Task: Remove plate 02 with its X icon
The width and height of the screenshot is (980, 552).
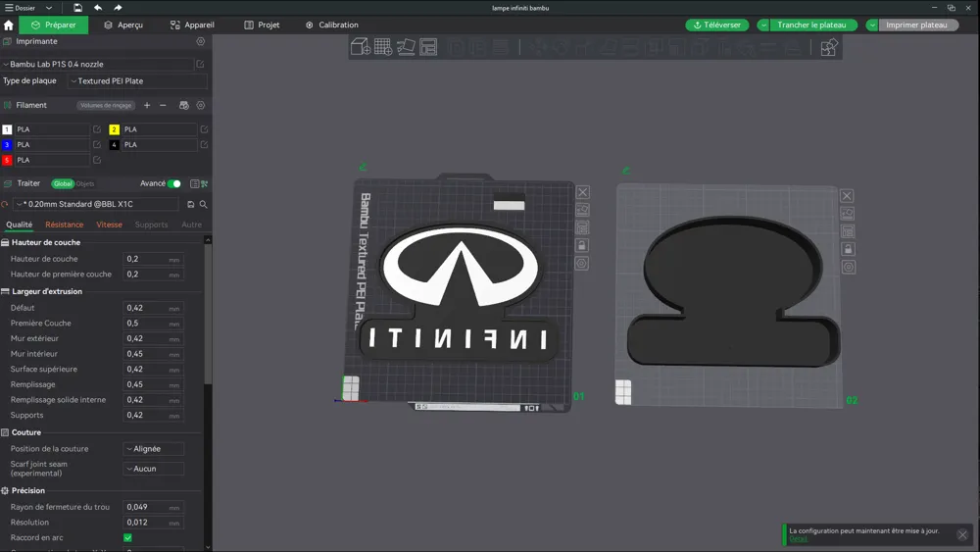Action: click(847, 196)
